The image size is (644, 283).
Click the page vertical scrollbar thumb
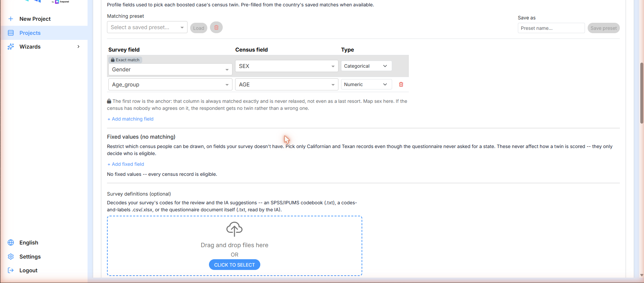click(x=642, y=93)
